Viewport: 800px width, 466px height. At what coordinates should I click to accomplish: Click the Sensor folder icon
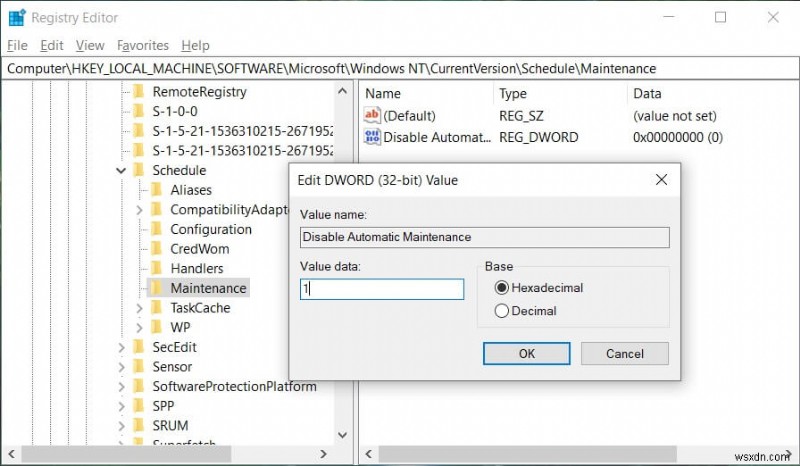coord(138,366)
